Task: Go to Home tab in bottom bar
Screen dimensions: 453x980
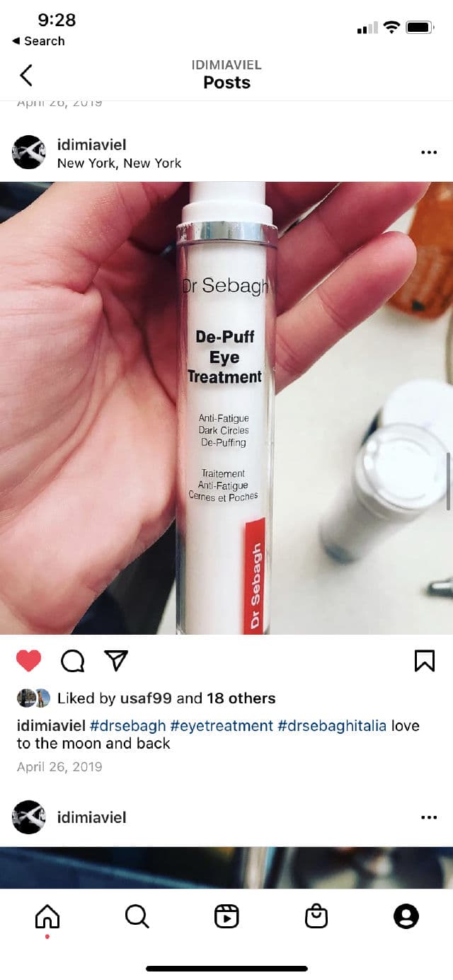Action: 47,917
